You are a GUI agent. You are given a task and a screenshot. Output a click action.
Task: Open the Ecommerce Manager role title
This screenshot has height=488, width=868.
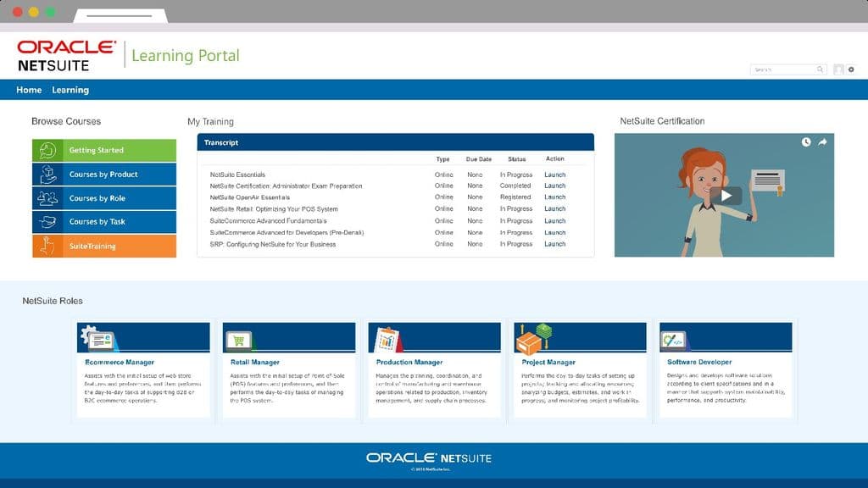click(120, 363)
